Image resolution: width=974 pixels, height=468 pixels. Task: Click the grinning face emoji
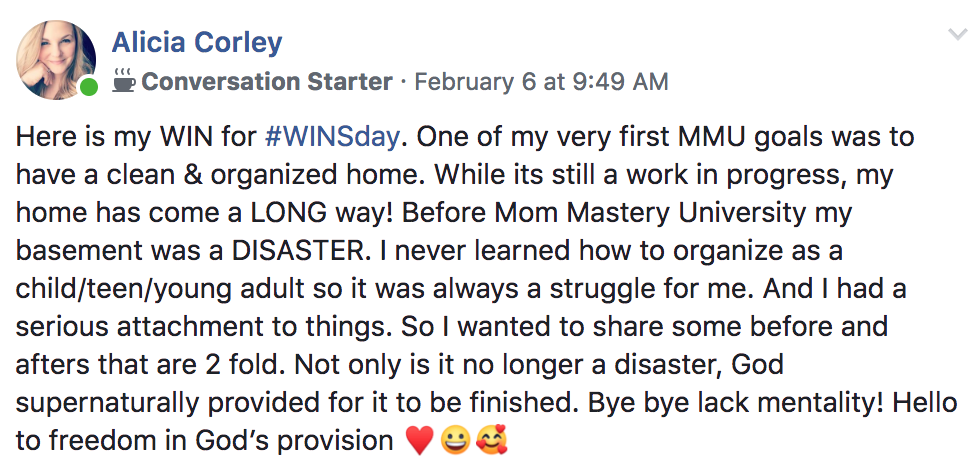click(455, 442)
